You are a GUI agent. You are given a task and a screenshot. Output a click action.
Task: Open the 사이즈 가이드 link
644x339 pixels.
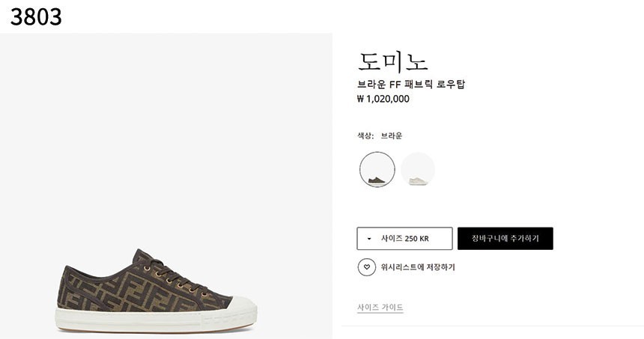tap(380, 308)
